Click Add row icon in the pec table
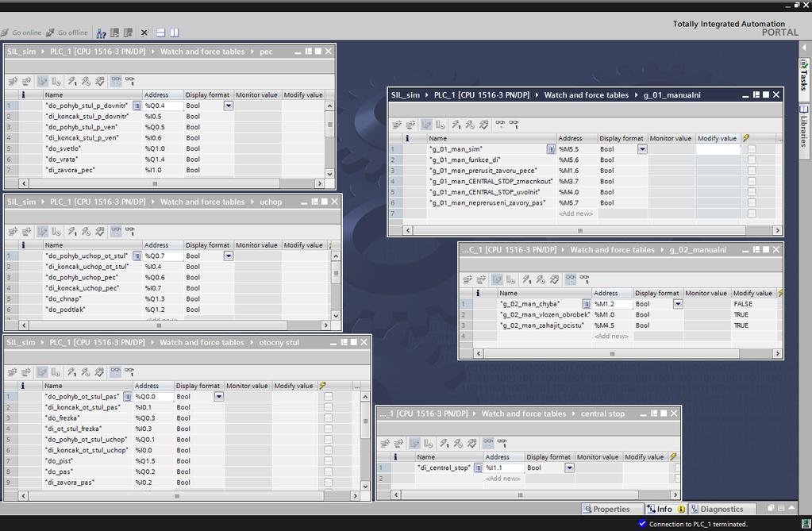 [x=26, y=81]
